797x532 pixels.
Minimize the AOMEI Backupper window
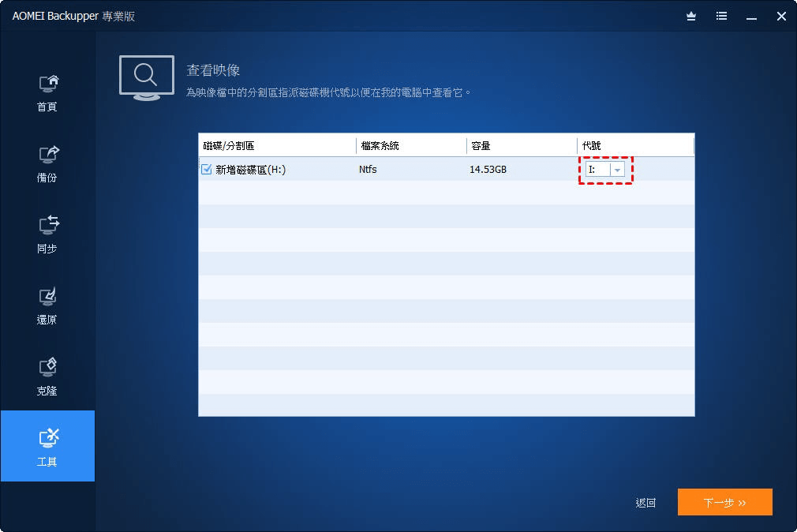point(751,17)
